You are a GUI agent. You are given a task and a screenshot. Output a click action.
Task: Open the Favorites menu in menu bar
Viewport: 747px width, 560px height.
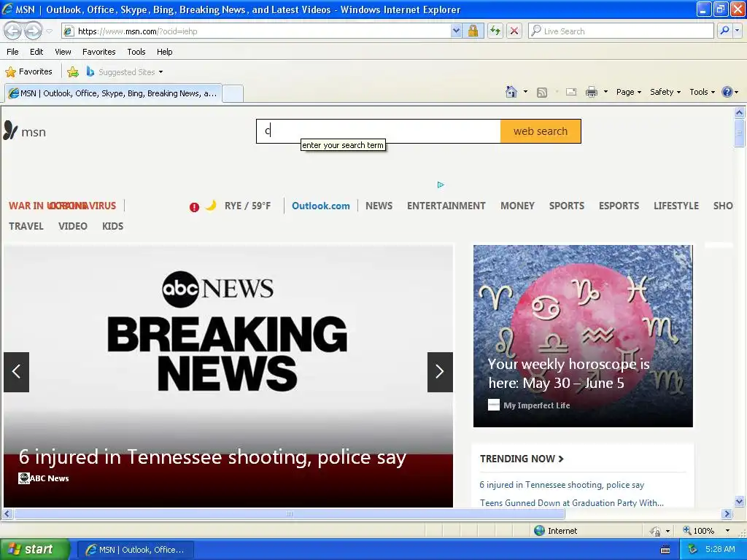(99, 52)
